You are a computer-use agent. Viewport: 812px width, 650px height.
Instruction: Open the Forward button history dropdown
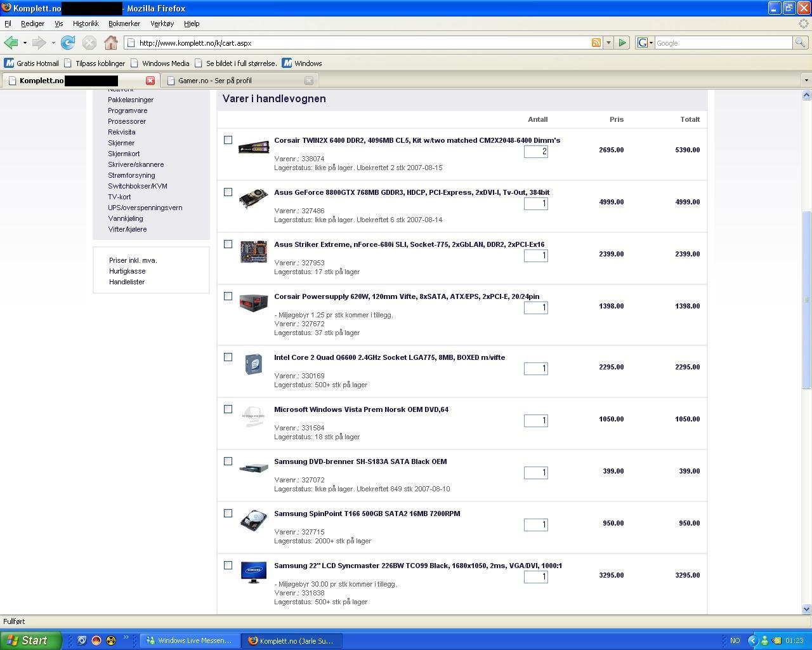(x=53, y=43)
